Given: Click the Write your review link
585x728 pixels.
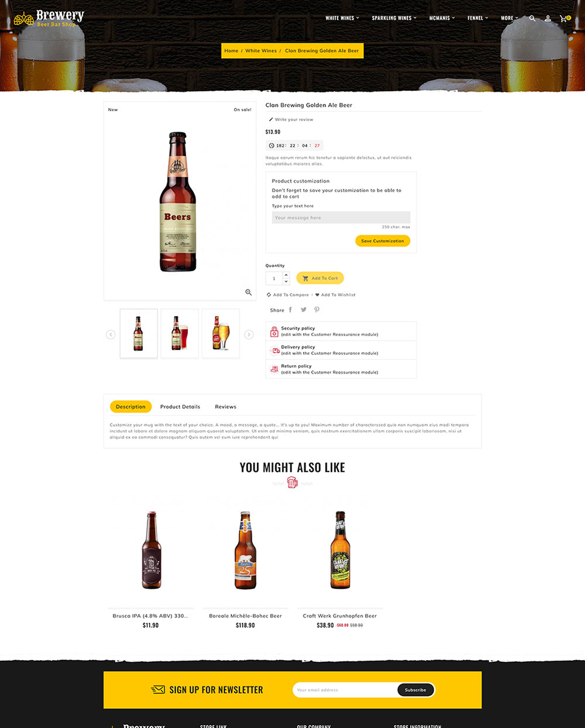Looking at the screenshot, I should [x=291, y=120].
